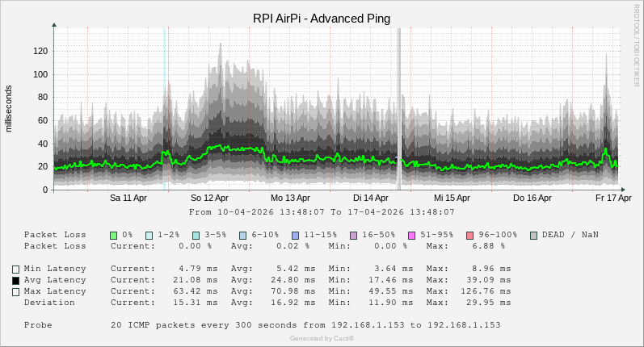Screen dimensions: 644x347
Task: Toggle the Avg Latency legend box
Action: [x=15, y=281]
